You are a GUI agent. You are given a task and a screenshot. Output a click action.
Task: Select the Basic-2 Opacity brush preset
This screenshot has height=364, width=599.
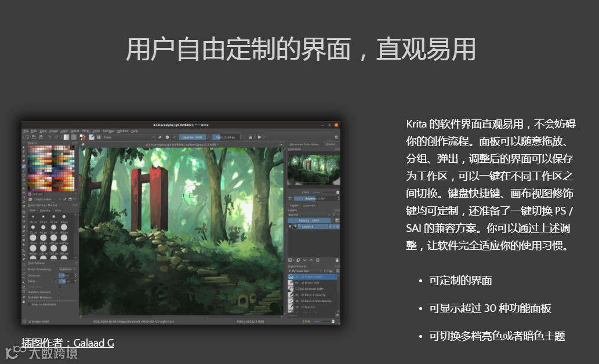313,295
